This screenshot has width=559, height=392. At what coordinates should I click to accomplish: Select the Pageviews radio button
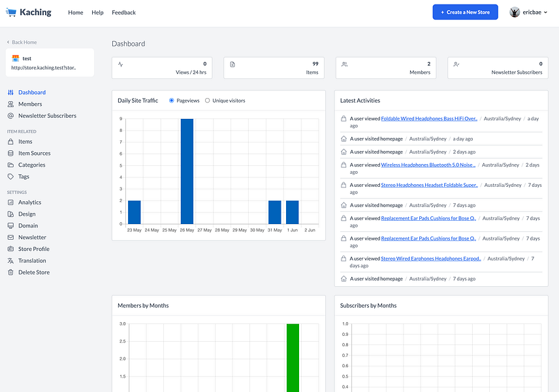point(172,101)
